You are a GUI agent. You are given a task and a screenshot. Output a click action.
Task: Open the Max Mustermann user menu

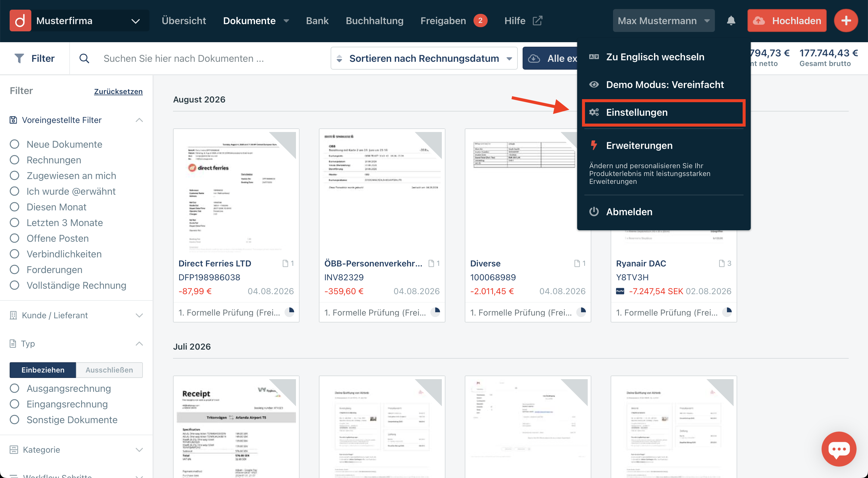pyautogui.click(x=663, y=20)
